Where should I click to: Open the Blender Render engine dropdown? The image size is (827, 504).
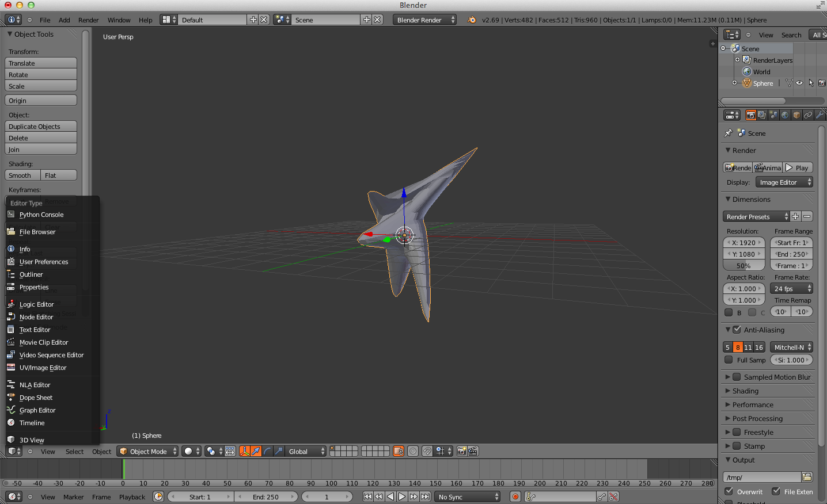coord(425,20)
